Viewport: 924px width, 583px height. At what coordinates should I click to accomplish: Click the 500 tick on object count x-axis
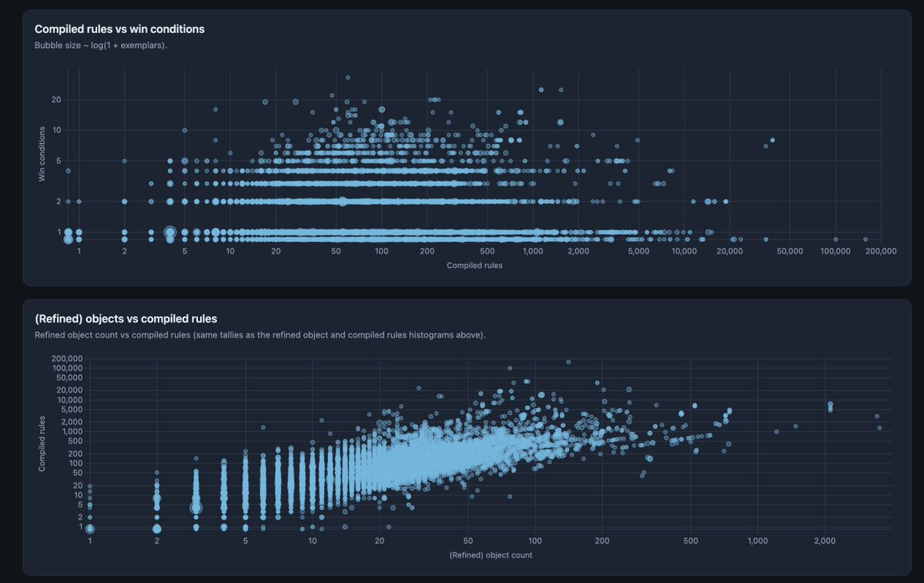(x=691, y=541)
